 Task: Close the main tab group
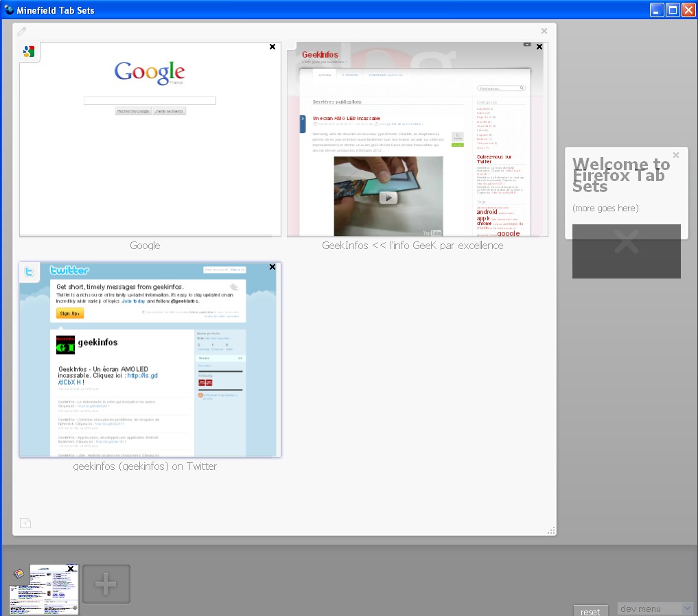(544, 31)
